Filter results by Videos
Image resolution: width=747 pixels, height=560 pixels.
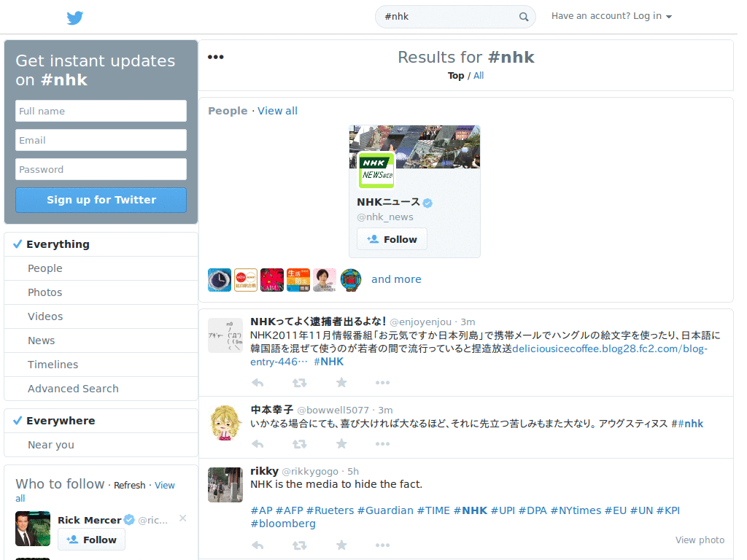coord(101,316)
